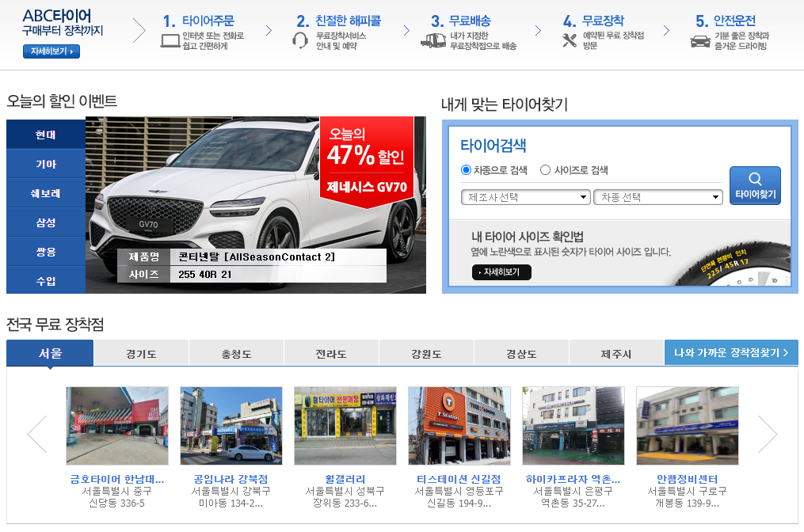Select the 수입 brand tab

pos(46,280)
